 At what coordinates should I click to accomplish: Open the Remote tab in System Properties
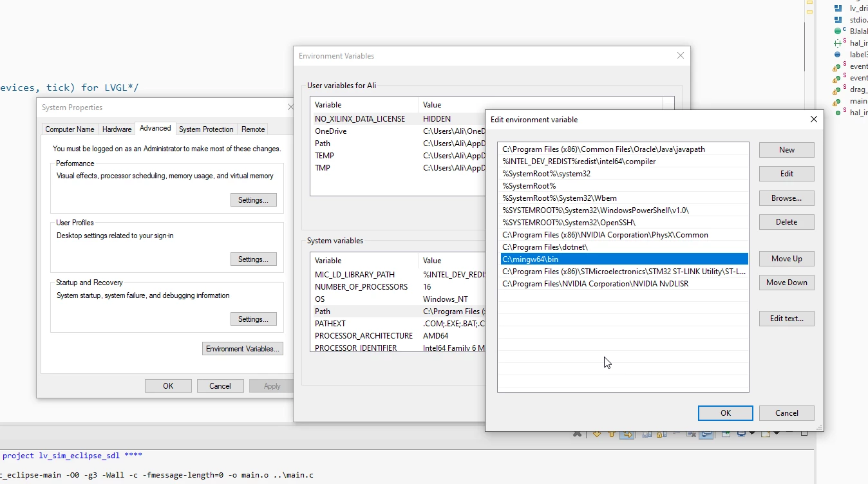(253, 129)
